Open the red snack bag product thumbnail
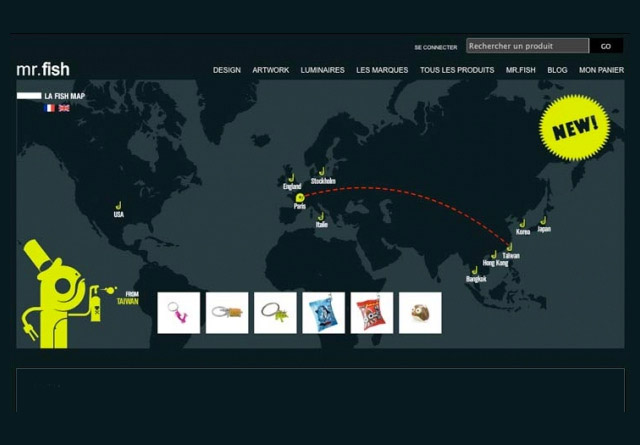Screen dimensions: 640x445 372,313
